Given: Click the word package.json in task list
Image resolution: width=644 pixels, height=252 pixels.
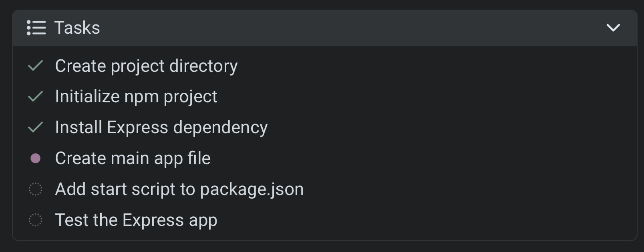Looking at the screenshot, I should 252,189.
